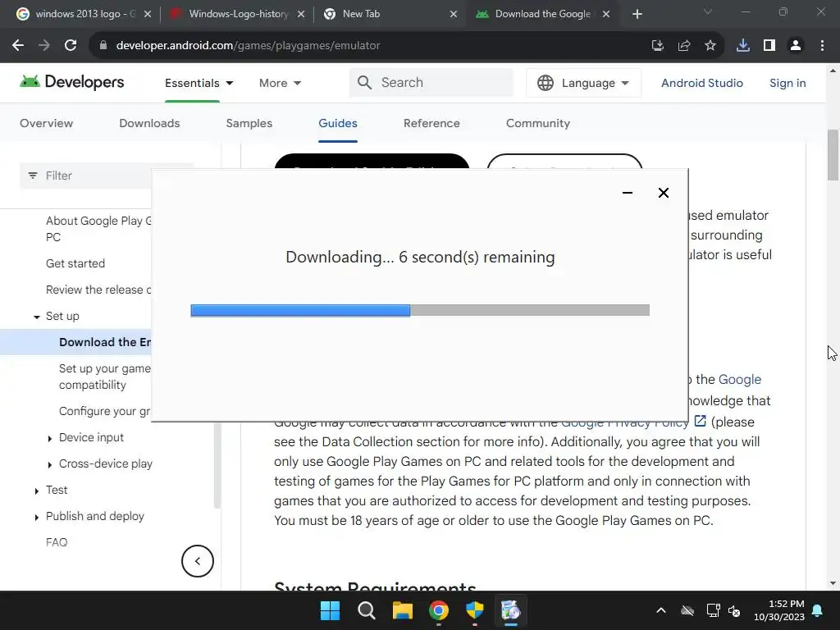Expand the Cross-device play section
This screenshot has height=630, width=840.
50,464
